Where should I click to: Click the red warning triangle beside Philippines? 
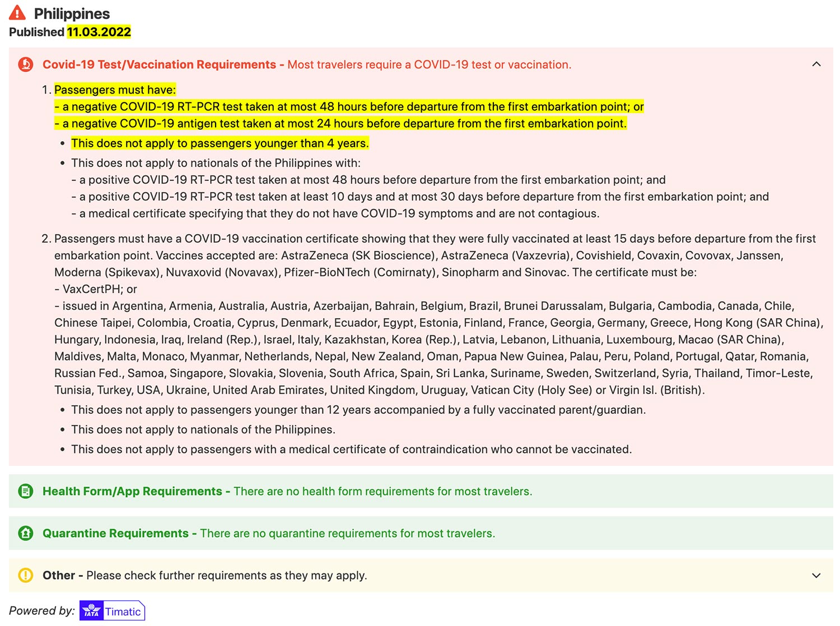pos(17,12)
